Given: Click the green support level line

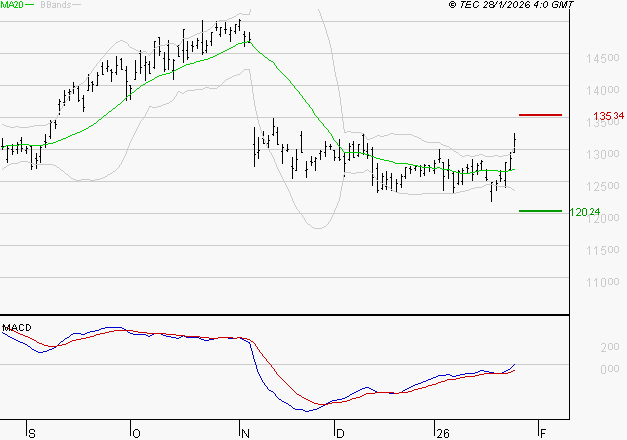Looking at the screenshot, I should tap(540, 211).
